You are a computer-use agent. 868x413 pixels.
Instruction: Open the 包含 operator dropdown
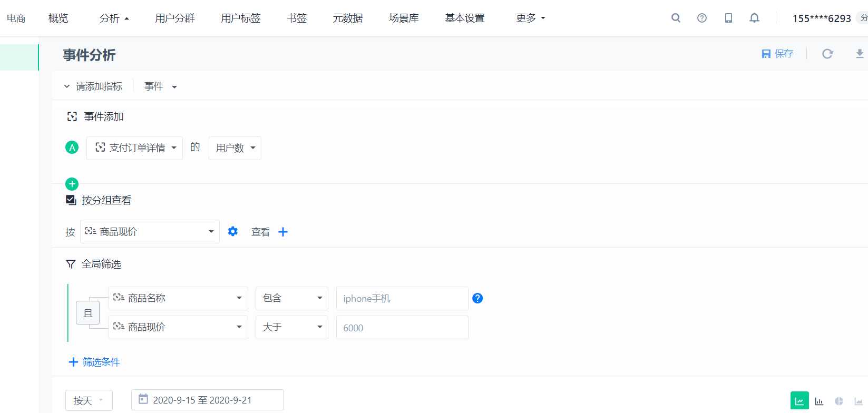(x=292, y=298)
